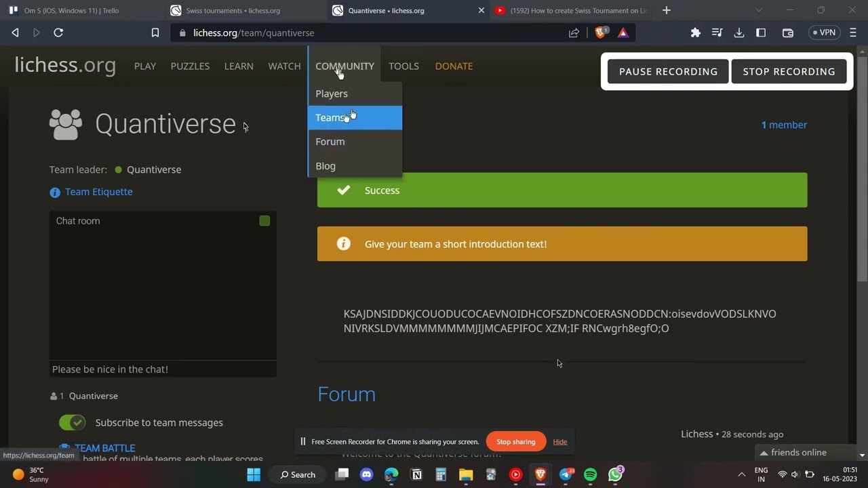The image size is (868, 488).
Task: Click Hide on screen sharing bar
Action: 559,442
